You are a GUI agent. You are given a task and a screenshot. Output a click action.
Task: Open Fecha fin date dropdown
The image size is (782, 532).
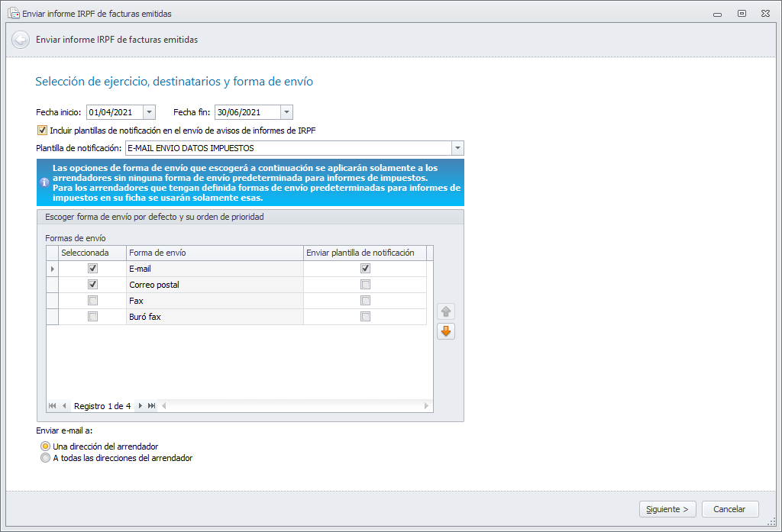click(286, 112)
